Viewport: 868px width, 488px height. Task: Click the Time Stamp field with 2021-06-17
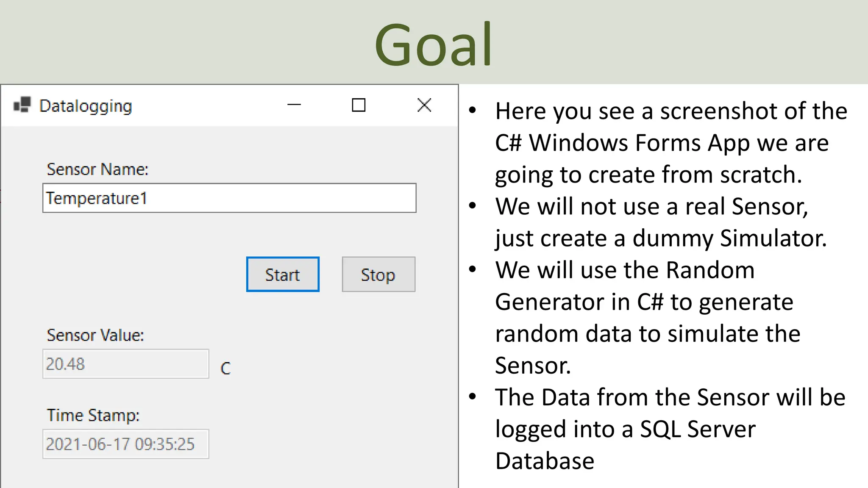125,444
